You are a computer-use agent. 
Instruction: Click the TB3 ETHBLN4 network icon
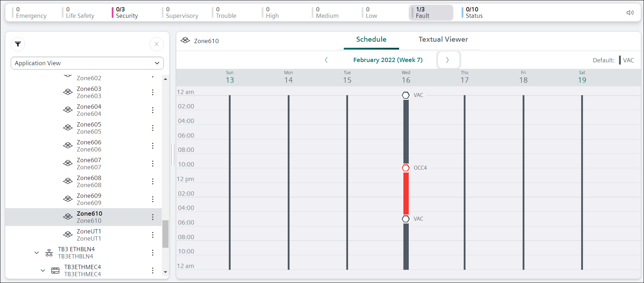49,253
